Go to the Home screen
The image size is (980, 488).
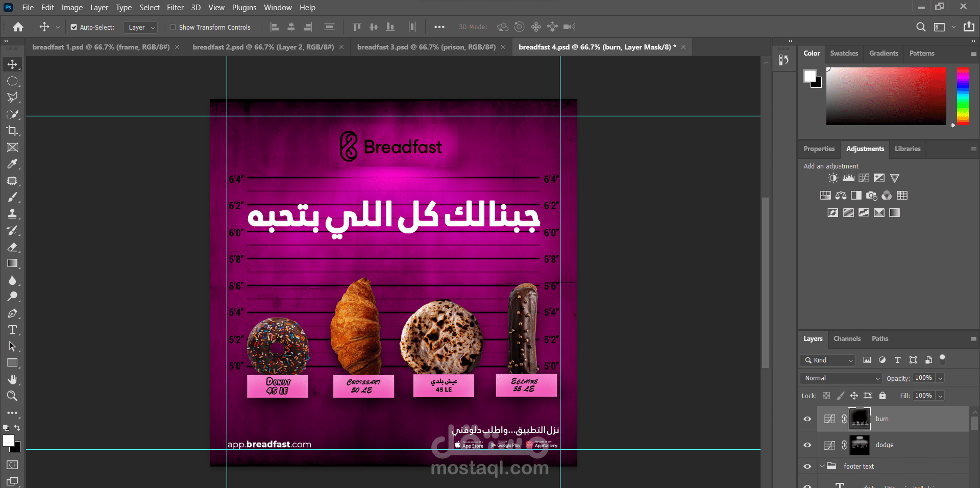(18, 27)
